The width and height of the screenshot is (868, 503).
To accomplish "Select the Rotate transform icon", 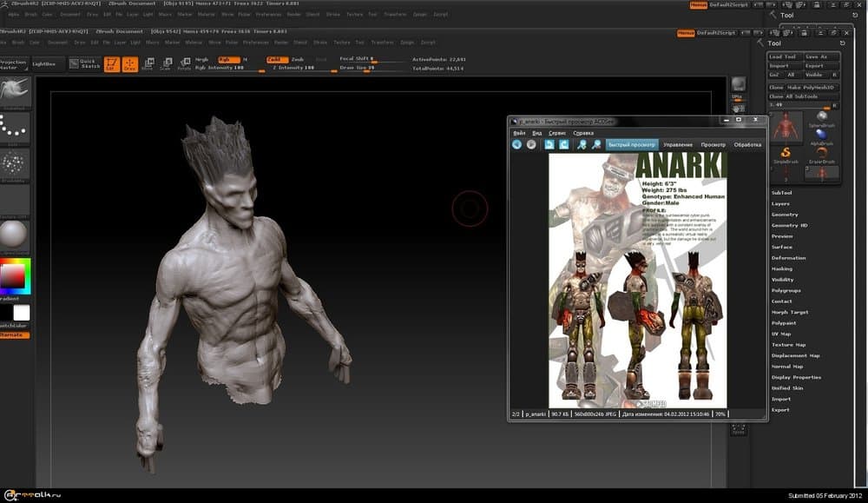I will 184,64.
